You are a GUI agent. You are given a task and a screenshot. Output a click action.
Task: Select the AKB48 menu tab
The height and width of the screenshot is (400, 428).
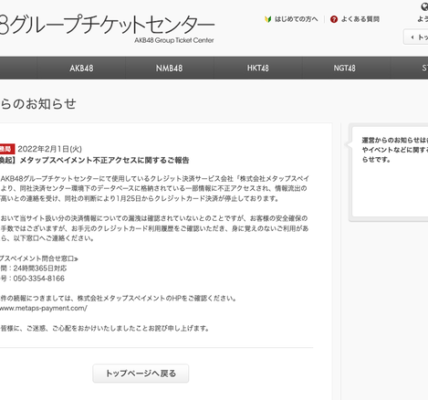point(81,68)
